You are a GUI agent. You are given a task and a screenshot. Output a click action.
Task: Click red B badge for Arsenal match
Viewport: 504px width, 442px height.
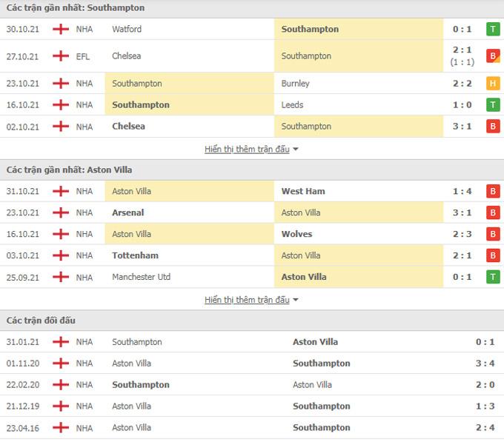(x=493, y=212)
